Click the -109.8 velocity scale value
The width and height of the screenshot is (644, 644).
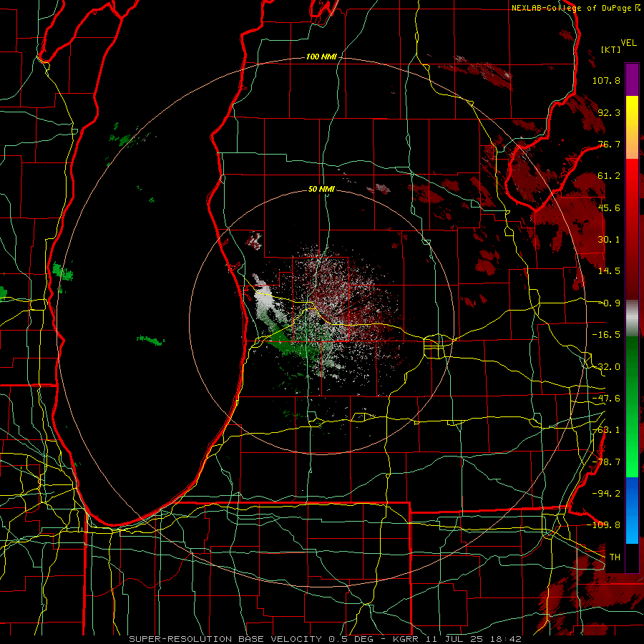pyautogui.click(x=604, y=525)
